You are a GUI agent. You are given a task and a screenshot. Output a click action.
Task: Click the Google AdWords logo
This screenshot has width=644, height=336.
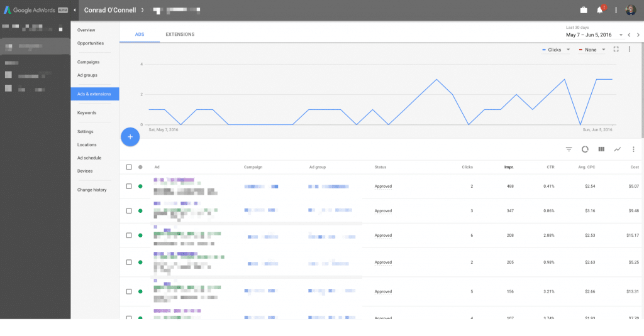36,10
